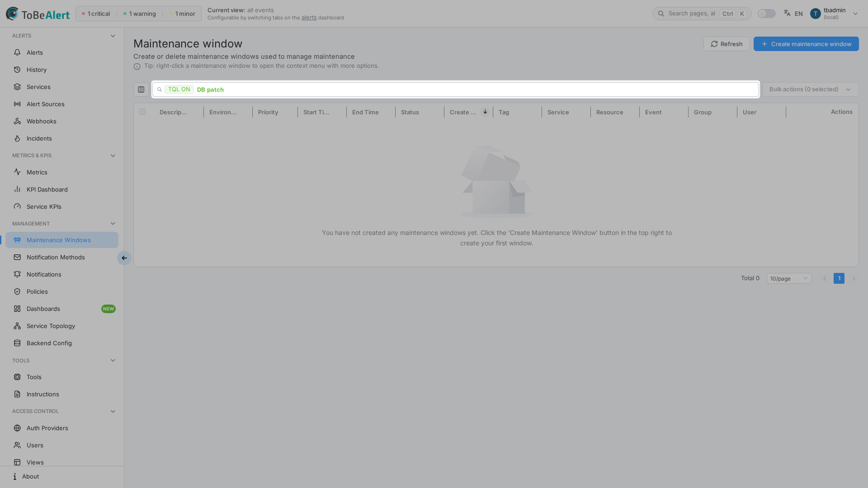Image resolution: width=868 pixels, height=488 pixels.
Task: Open the 10/page size dropdown
Action: pos(789,278)
